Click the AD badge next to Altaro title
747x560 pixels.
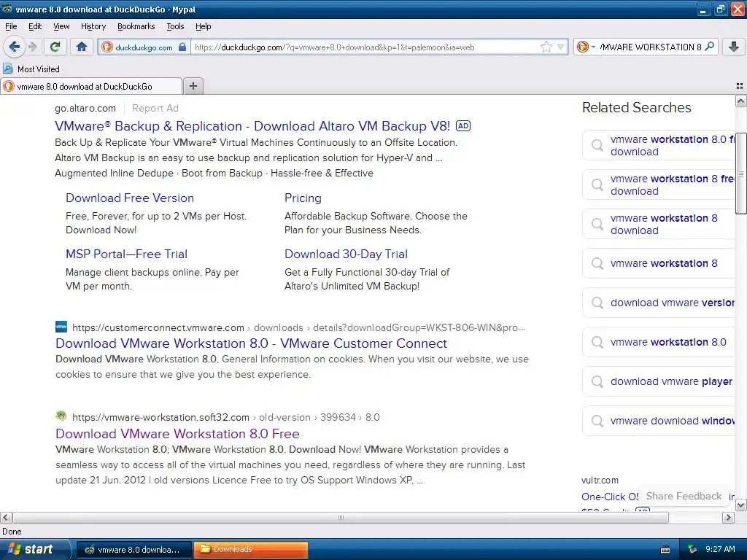(x=463, y=125)
